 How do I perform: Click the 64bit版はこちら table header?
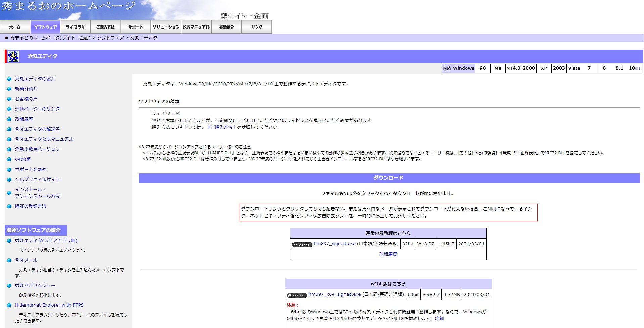coord(388,284)
